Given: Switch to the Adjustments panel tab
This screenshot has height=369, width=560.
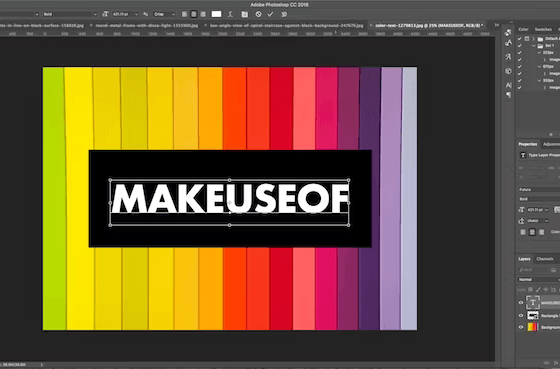Looking at the screenshot, I should (551, 144).
